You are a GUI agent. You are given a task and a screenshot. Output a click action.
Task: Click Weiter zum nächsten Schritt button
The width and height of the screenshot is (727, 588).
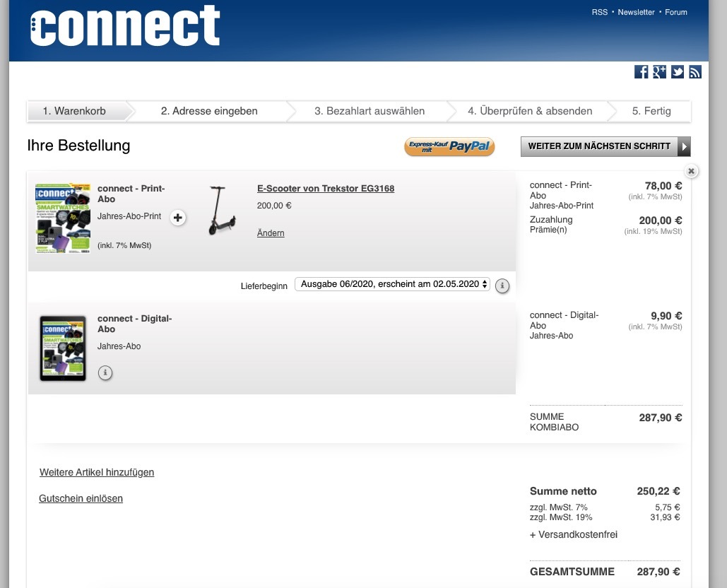[605, 146]
